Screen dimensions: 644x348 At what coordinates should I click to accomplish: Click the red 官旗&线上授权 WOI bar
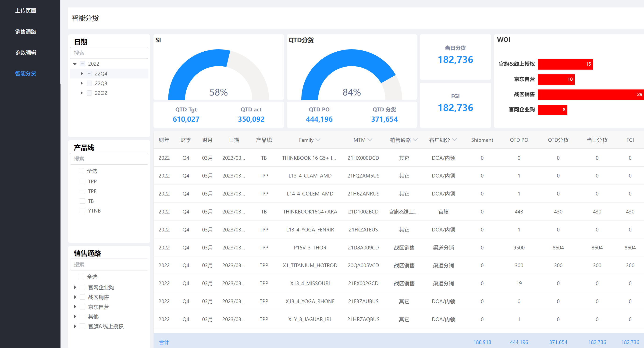565,64
